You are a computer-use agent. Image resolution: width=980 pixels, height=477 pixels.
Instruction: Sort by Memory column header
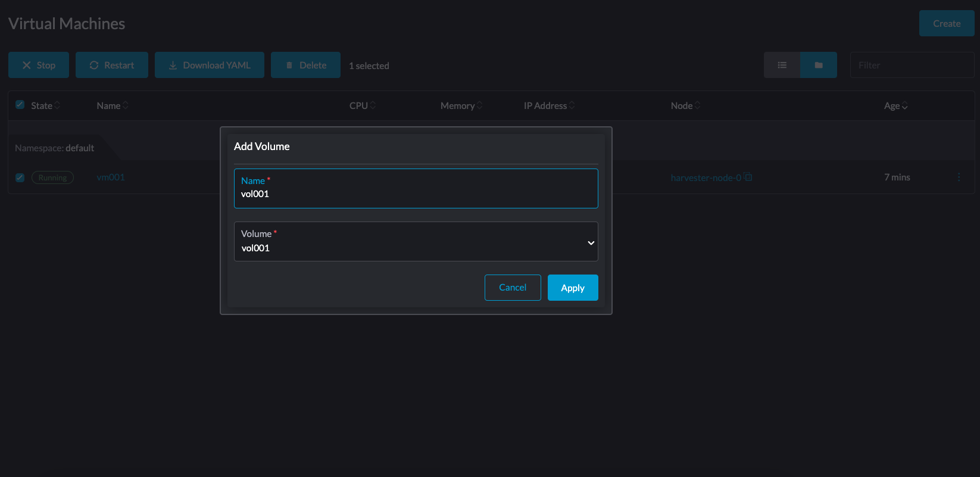point(457,105)
